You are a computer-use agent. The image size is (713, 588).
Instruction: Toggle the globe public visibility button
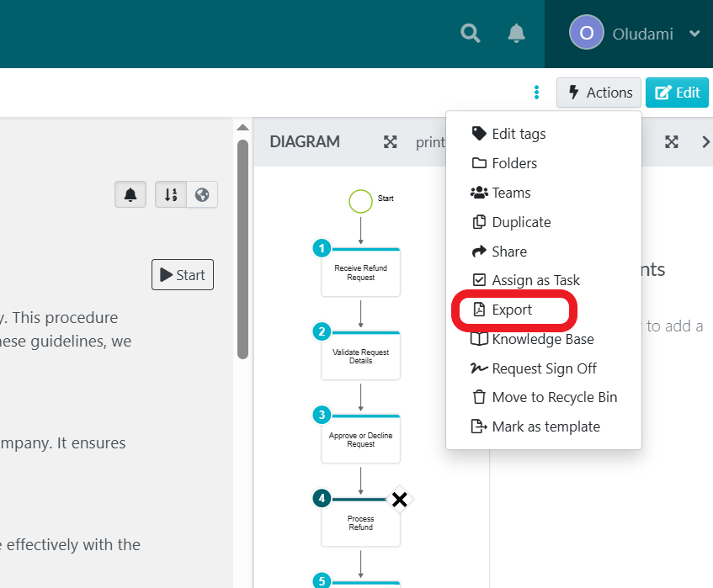pyautogui.click(x=202, y=195)
